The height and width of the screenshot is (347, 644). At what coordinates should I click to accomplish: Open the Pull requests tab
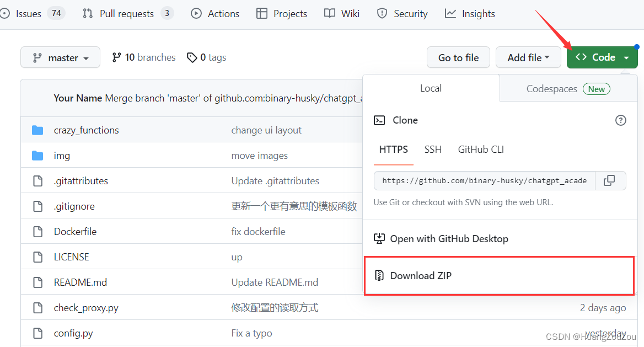(x=128, y=14)
